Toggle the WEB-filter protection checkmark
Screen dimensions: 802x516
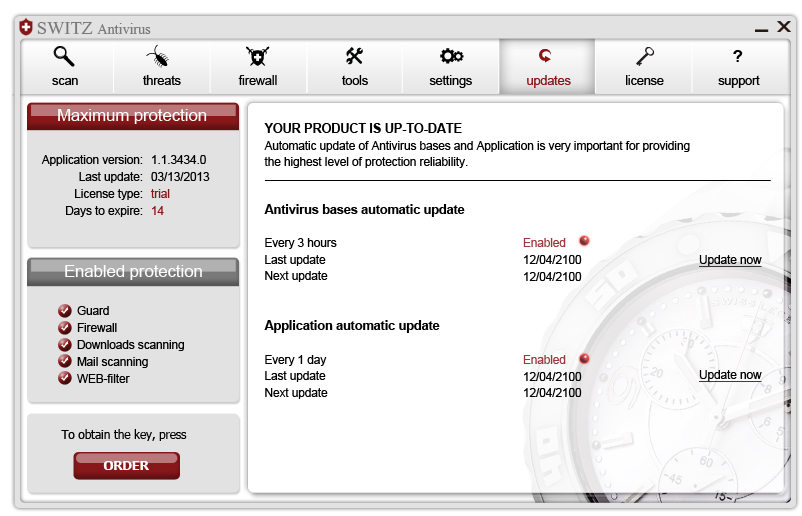[x=65, y=379]
